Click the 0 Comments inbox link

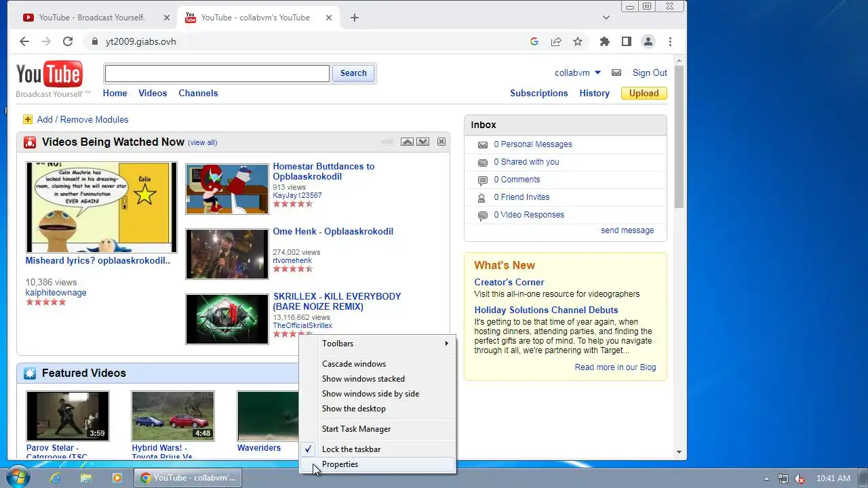[x=517, y=180]
